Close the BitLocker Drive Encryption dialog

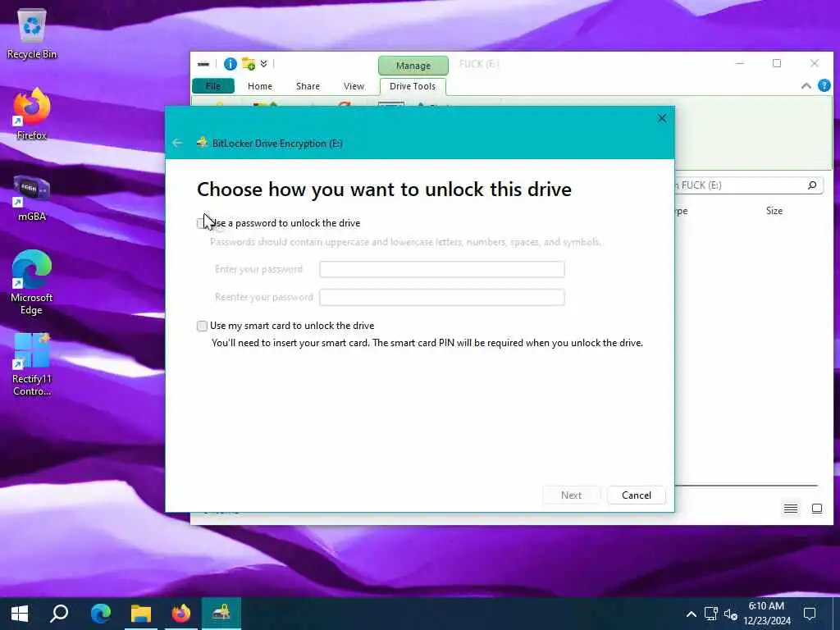(662, 118)
